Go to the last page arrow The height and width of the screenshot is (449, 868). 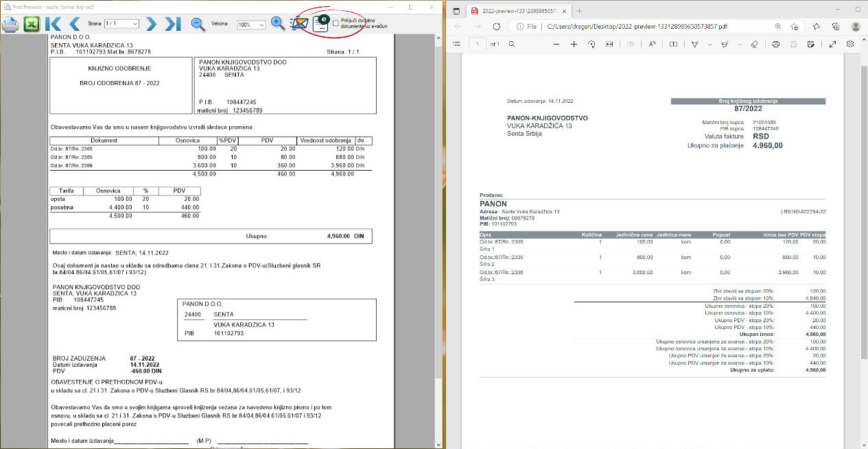(x=173, y=24)
